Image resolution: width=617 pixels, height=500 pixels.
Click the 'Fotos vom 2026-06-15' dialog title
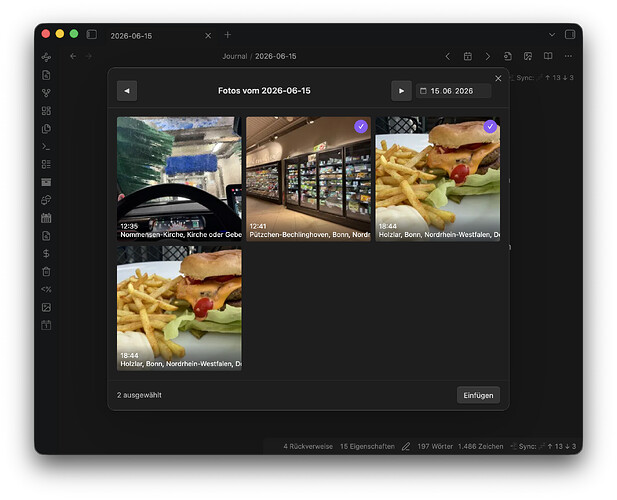click(x=264, y=91)
